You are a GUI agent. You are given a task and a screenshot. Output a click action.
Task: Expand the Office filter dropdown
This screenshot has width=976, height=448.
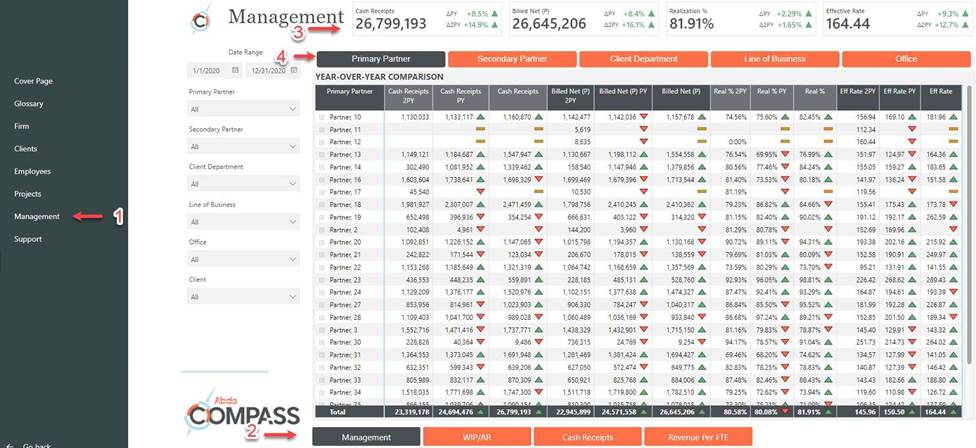[x=243, y=259]
